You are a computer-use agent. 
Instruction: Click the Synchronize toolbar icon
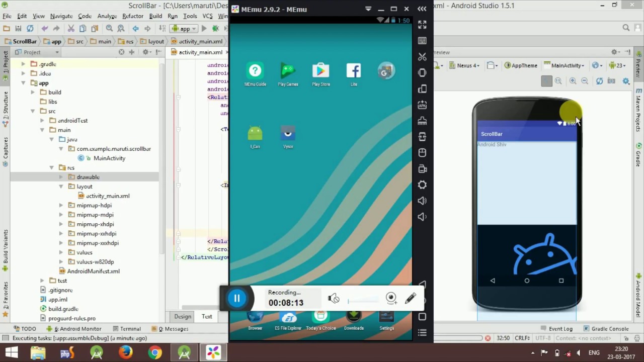click(x=30, y=29)
